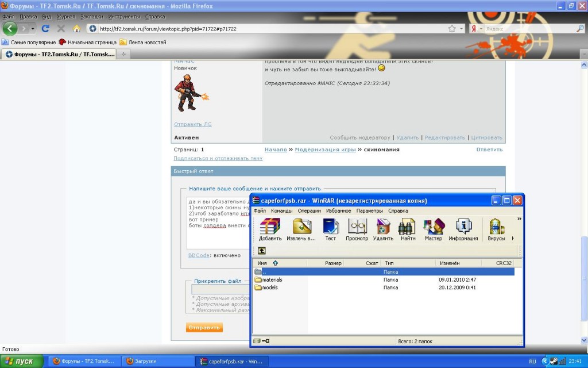Image resolution: width=588 pixels, height=368 pixels.
Task: Click the Steam tray icon
Action: coord(554,361)
